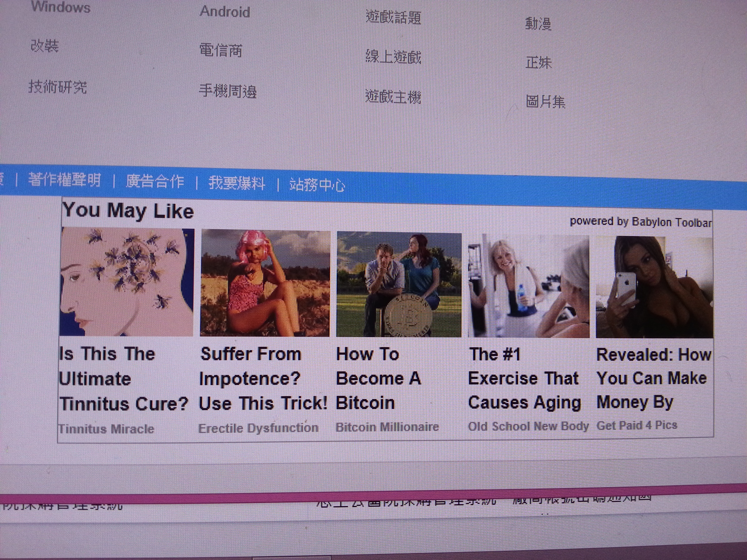Click the 改裝 link
The image size is (747, 560).
44,46
